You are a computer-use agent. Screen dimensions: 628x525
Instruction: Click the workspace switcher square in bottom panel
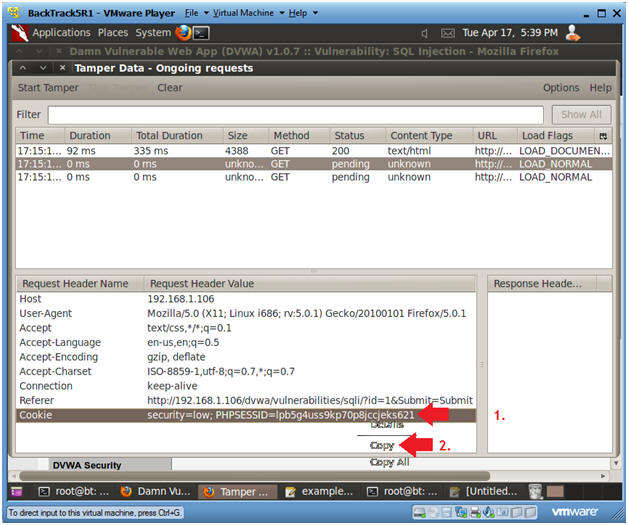click(555, 491)
